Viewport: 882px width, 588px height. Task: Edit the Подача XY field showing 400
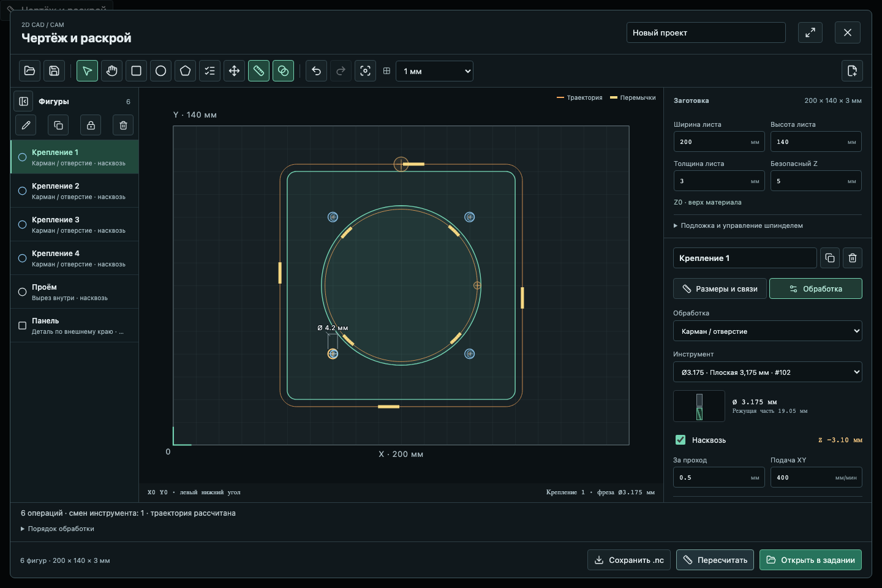coord(816,477)
